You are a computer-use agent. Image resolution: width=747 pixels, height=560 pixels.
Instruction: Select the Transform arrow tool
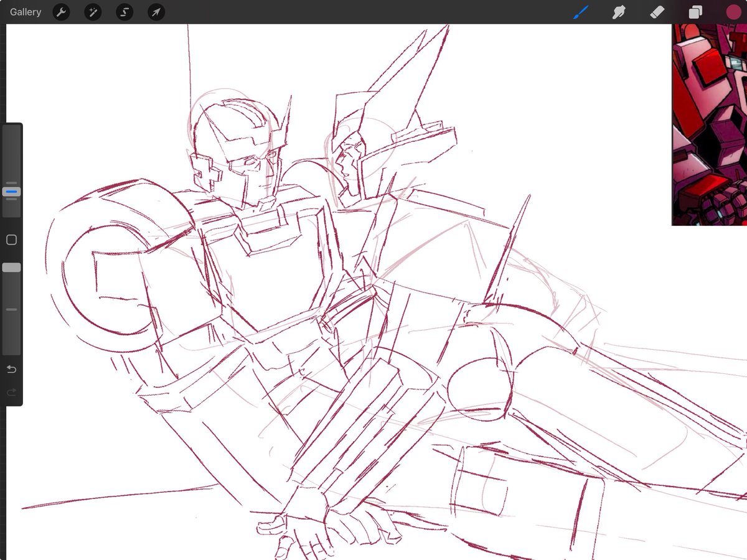(156, 12)
